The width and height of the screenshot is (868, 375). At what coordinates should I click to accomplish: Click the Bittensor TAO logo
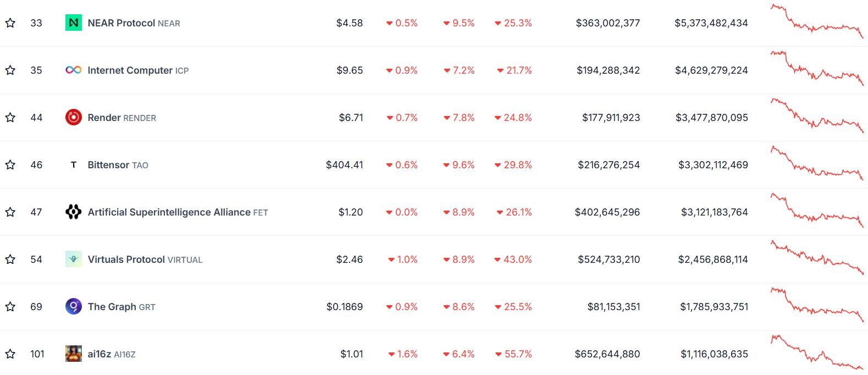74,165
